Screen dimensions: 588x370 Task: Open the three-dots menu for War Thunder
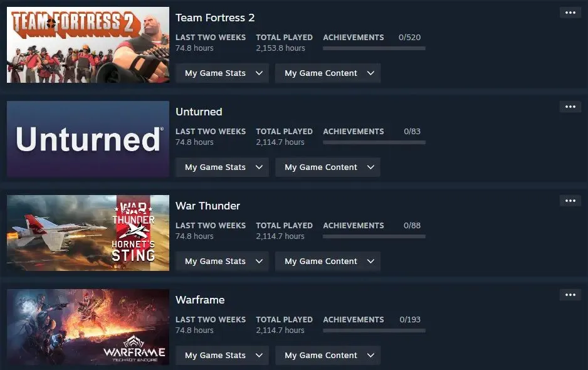point(570,201)
